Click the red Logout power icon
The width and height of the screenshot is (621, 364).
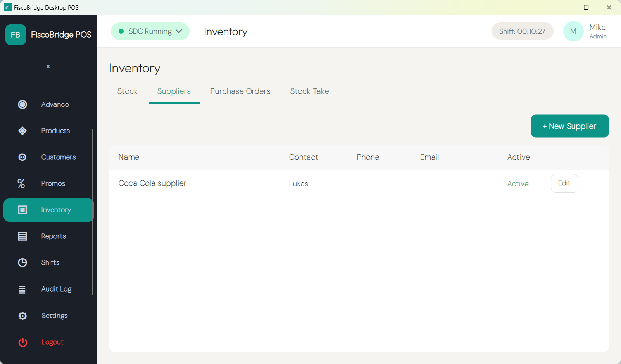pyautogui.click(x=23, y=342)
